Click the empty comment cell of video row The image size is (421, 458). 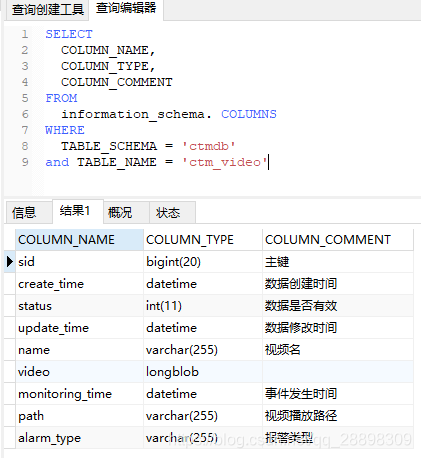pyautogui.click(x=338, y=372)
